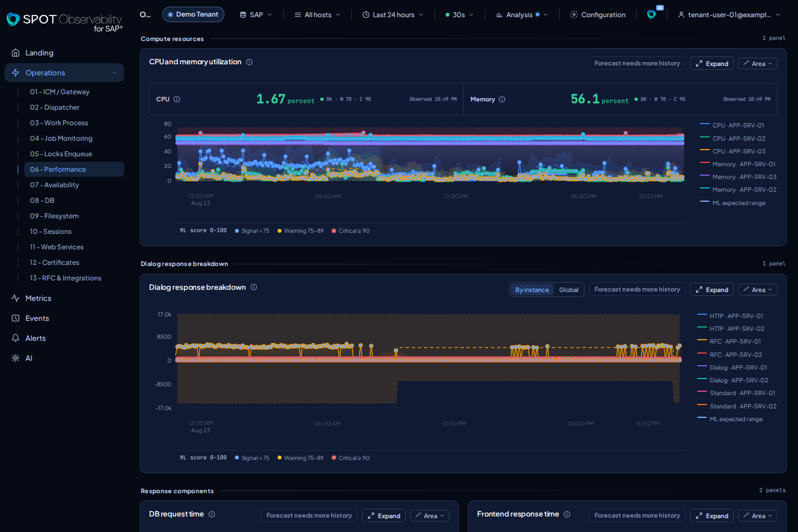
Task: Click info icon next to CPU stat
Action: pyautogui.click(x=177, y=99)
